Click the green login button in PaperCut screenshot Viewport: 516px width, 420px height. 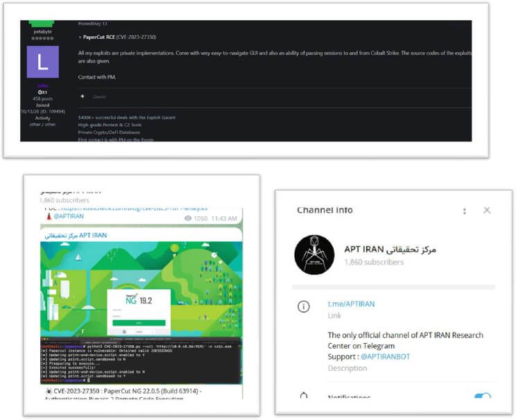(x=139, y=323)
